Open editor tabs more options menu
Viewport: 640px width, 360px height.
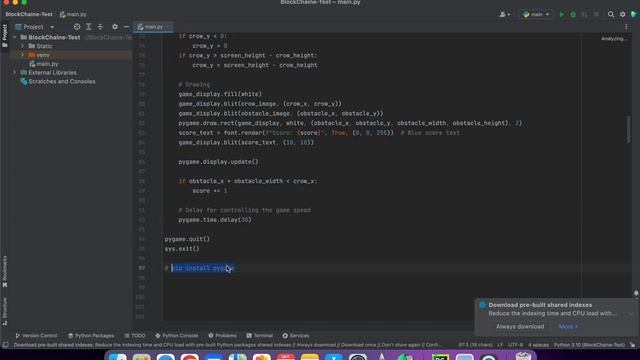pos(626,27)
